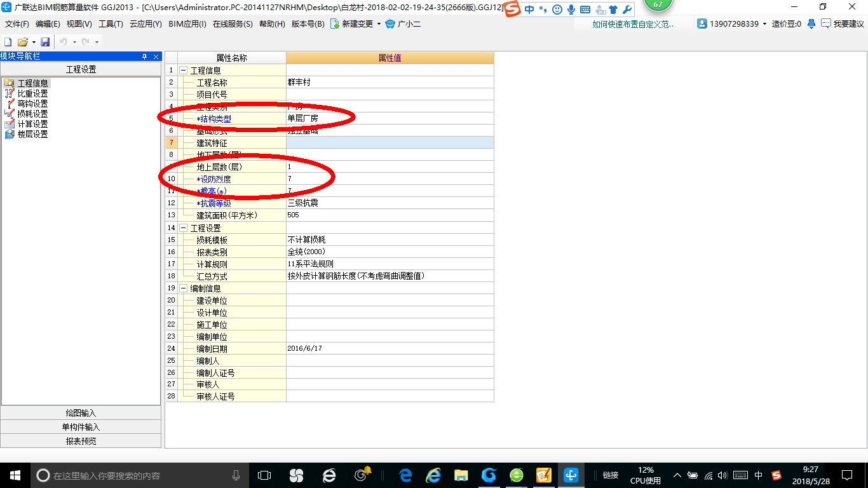
Task: Click the Sogou skin shirt icon
Action: (x=613, y=10)
